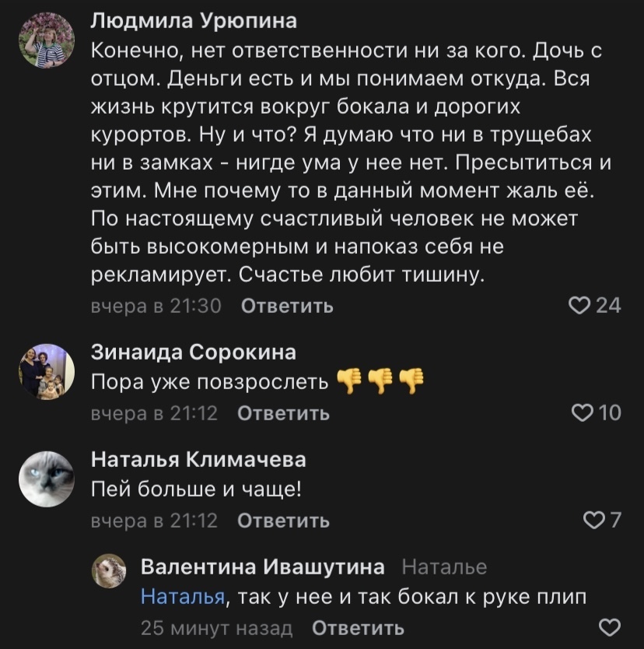Image resolution: width=644 pixels, height=649 pixels.
Task: Tap Валентина Ивашутина's small avatar
Action: 109,571
